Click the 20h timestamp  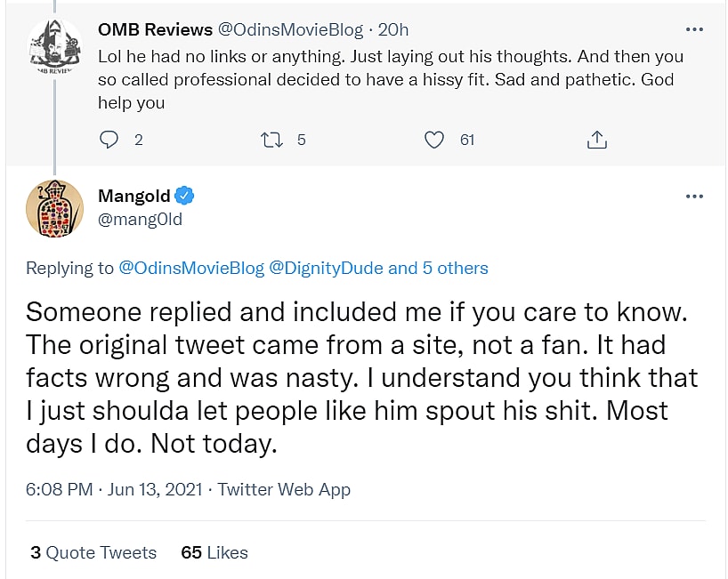coord(393,30)
